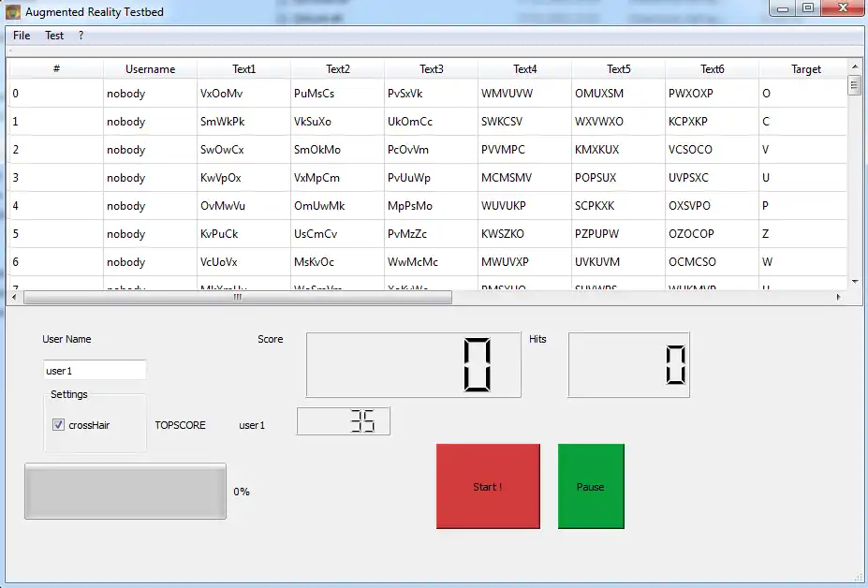
Task: Select cell SmOkMo in row 2
Action: (337, 150)
